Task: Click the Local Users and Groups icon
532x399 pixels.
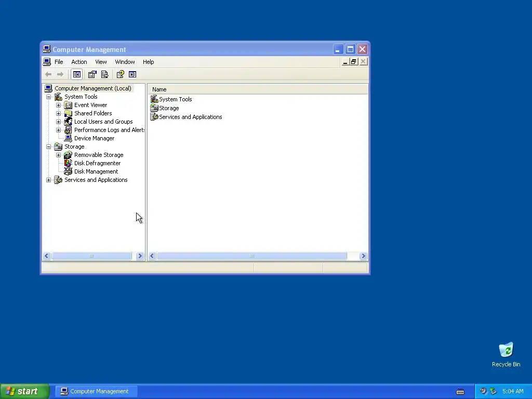Action: tap(68, 122)
